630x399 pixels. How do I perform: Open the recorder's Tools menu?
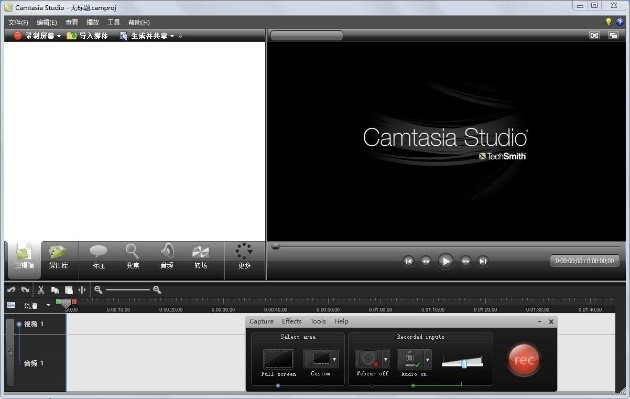[319, 321]
